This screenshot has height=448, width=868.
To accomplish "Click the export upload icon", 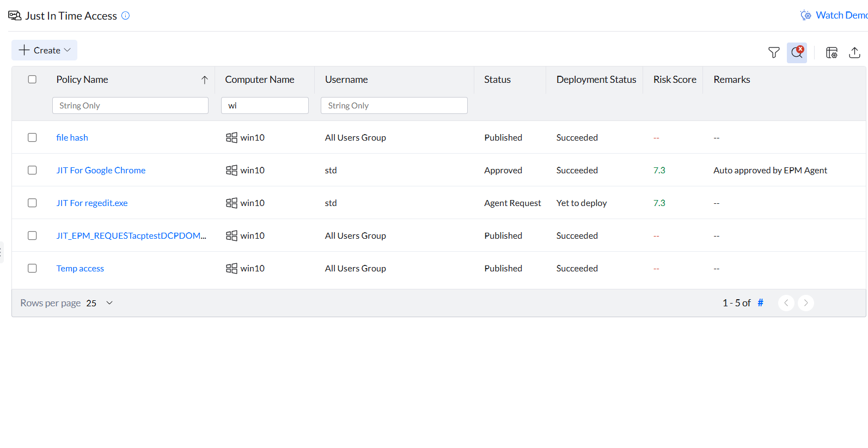I will (x=854, y=52).
